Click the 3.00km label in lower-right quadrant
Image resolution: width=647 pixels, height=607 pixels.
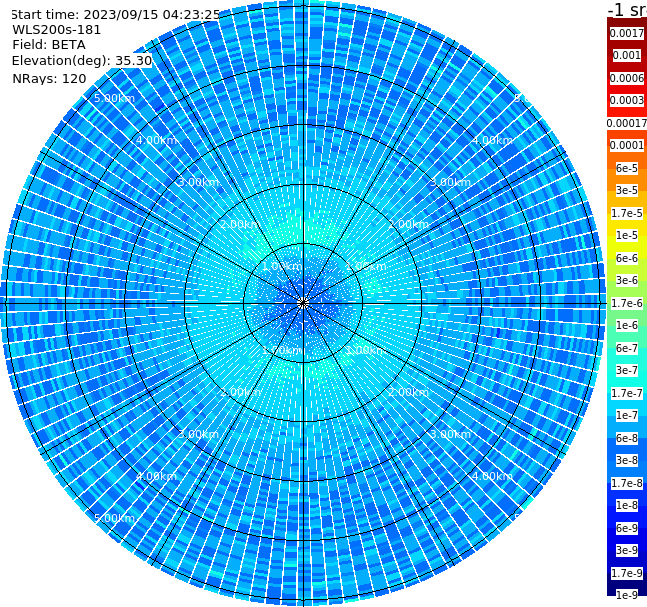click(450, 434)
